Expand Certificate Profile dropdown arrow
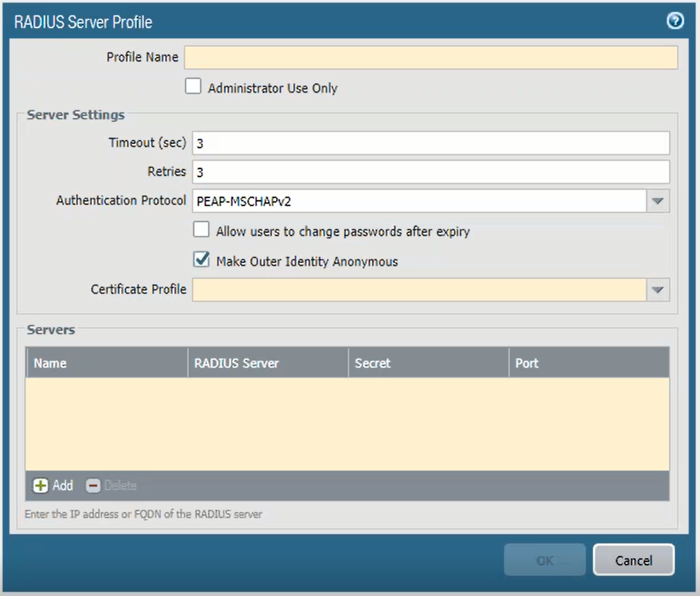Screen dimensions: 700x596 coord(658,290)
